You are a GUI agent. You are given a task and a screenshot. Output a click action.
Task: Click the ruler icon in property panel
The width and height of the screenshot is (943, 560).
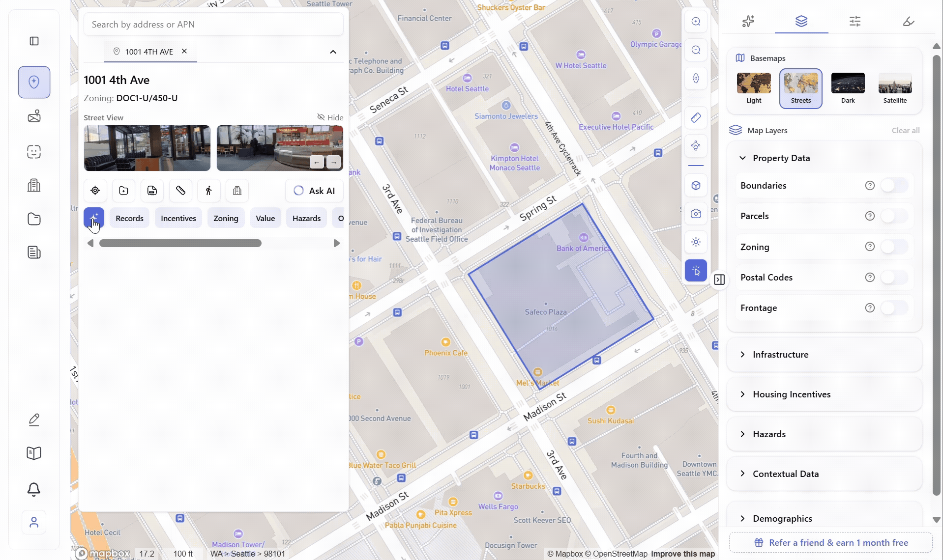[180, 191]
